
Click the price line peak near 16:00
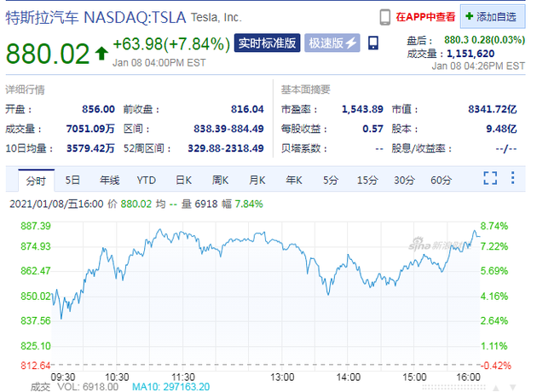(x=475, y=231)
